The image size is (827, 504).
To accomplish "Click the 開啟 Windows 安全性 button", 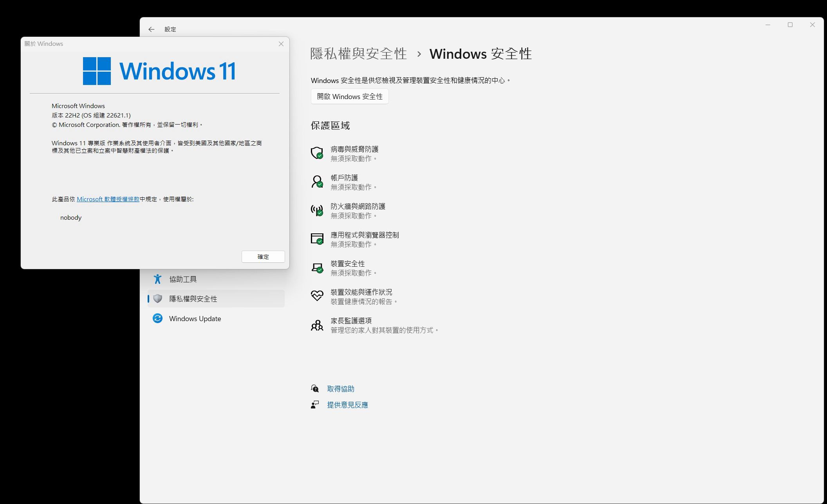I will coord(349,96).
